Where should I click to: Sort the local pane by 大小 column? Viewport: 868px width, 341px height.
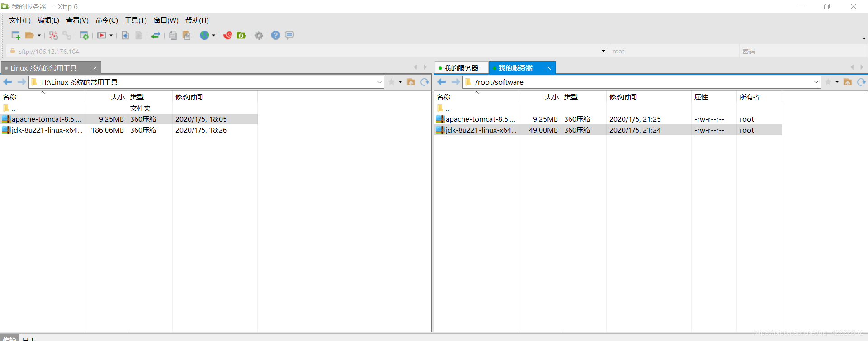click(x=106, y=97)
